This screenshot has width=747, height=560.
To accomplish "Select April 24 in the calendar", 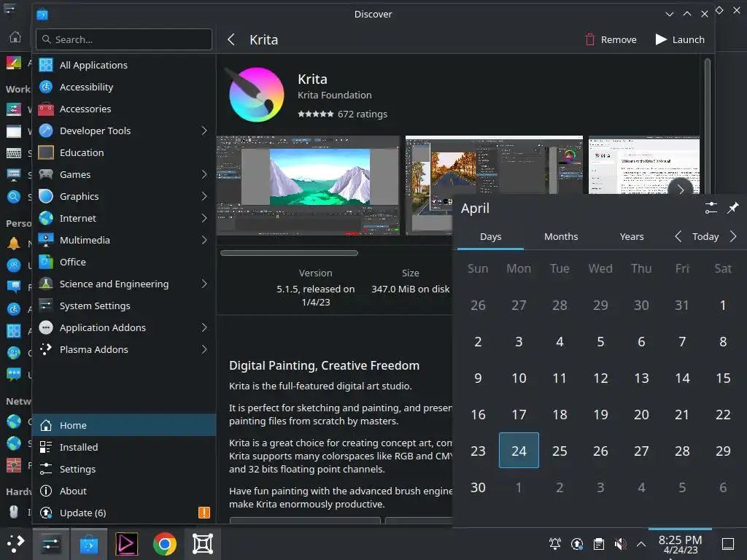I will (x=519, y=451).
